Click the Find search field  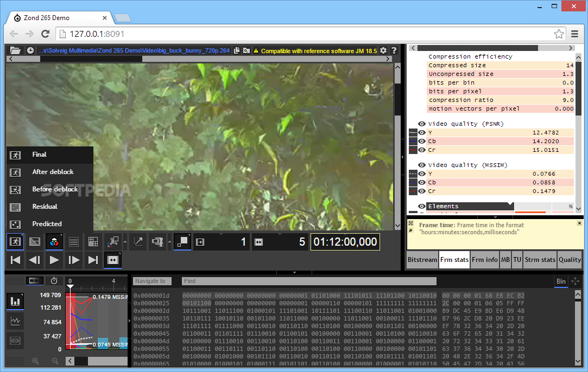point(309,281)
